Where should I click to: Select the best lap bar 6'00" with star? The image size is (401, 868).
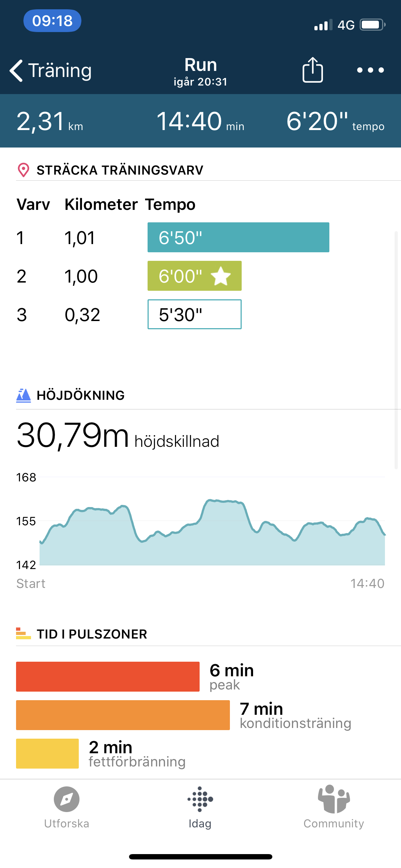[195, 276]
